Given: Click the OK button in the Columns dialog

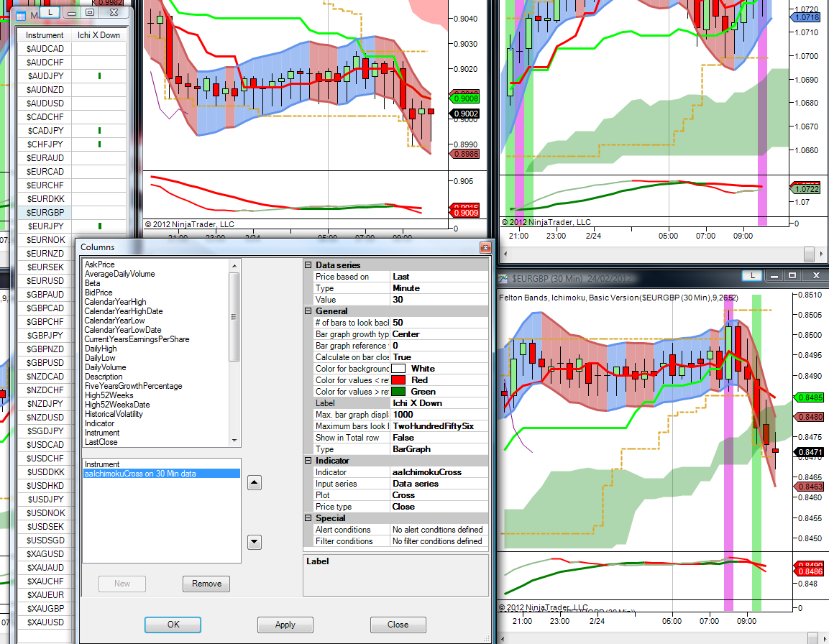Looking at the screenshot, I should 173,625.
